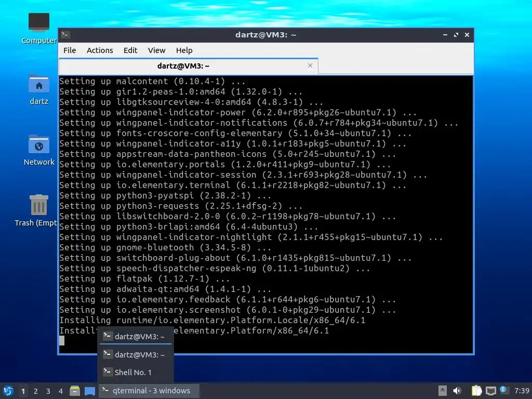Switch to workspace 3
This screenshot has width=532, height=399.
[x=48, y=391]
